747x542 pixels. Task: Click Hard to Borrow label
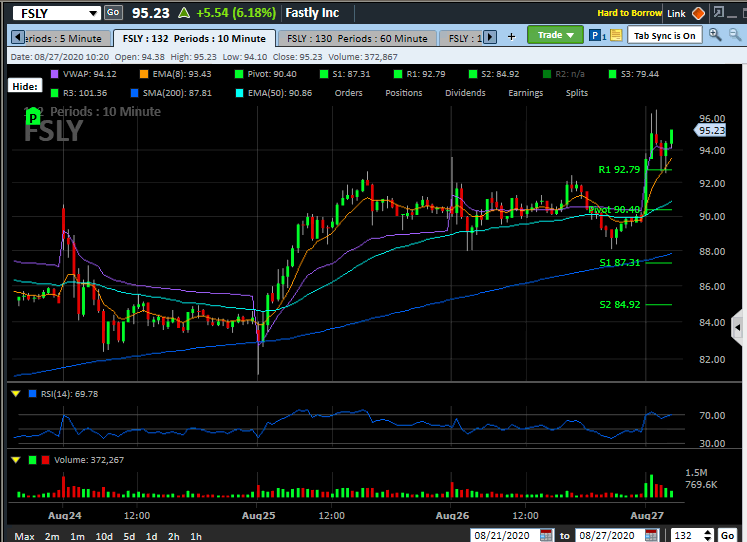[629, 13]
